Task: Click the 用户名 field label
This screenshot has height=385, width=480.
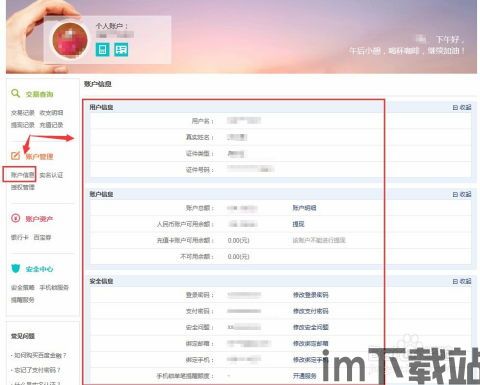Action: point(203,121)
